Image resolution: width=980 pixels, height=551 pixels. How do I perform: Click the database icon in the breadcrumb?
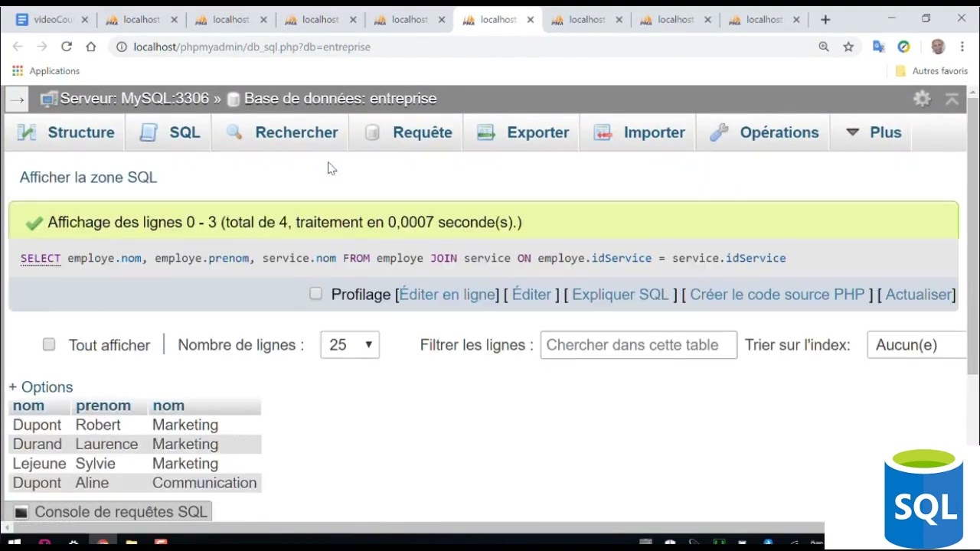[x=234, y=99]
